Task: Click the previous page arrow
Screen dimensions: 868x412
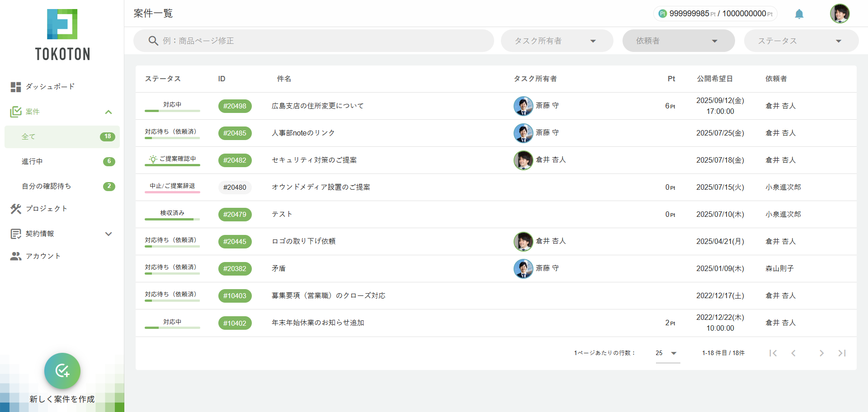Action: click(793, 353)
